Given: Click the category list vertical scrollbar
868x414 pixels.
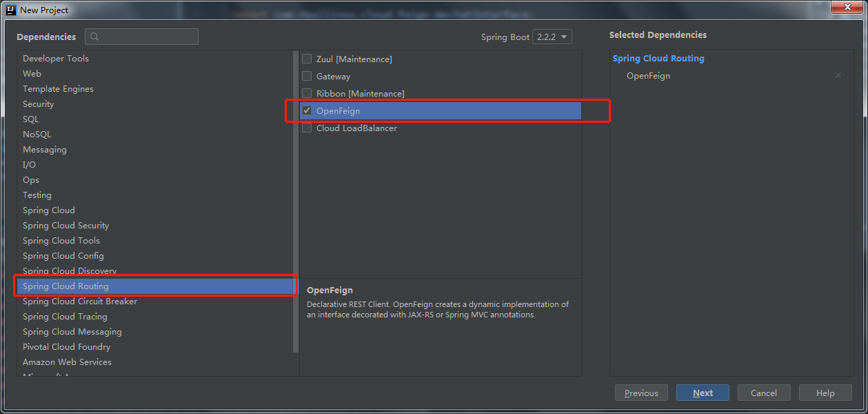Looking at the screenshot, I should (x=296, y=201).
